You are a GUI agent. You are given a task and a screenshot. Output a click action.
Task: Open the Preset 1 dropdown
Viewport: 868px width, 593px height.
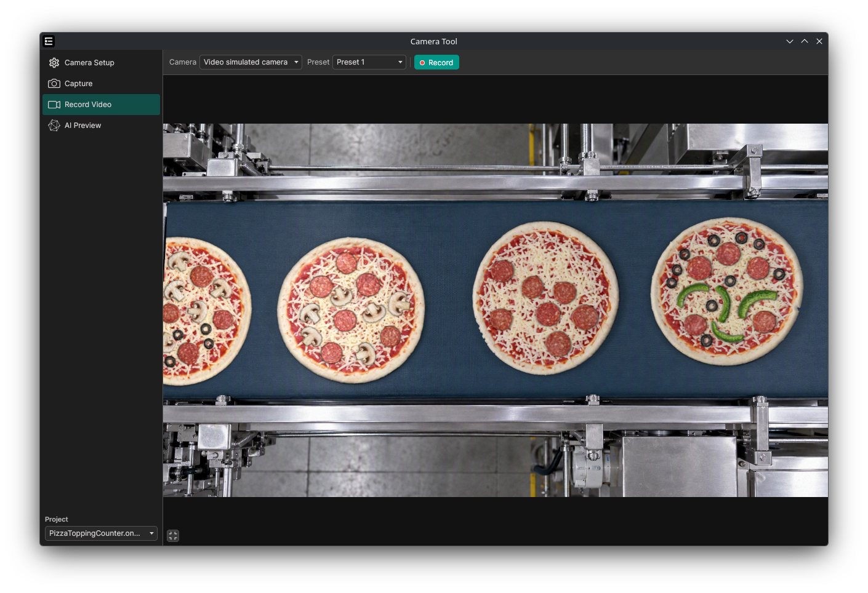tap(369, 62)
